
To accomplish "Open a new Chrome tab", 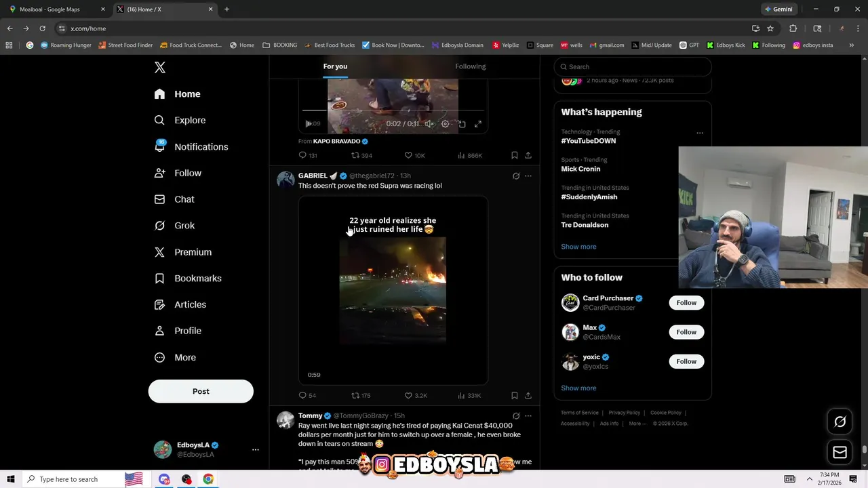I will [x=226, y=9].
